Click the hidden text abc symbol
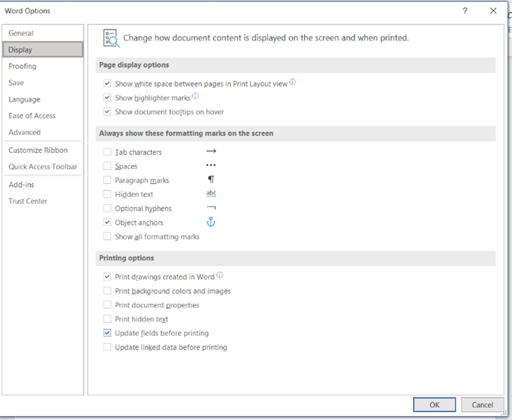This screenshot has height=420, width=512. 211,193
